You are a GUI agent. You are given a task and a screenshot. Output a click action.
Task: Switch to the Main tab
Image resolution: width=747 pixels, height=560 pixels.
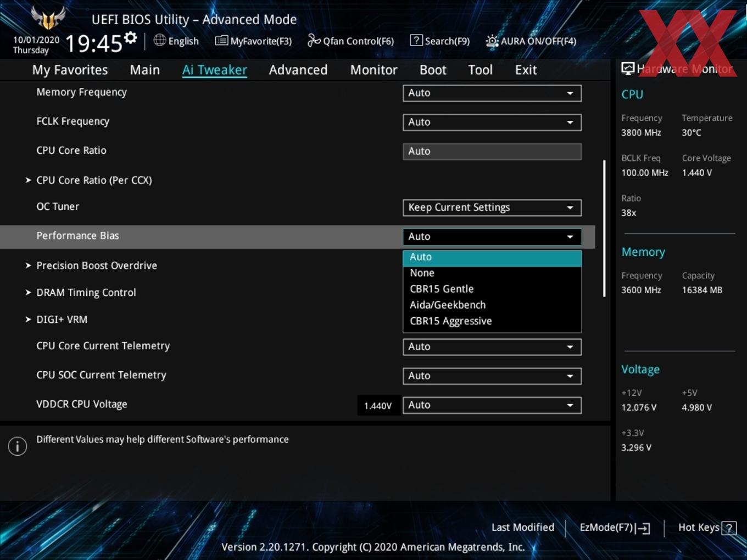[145, 70]
